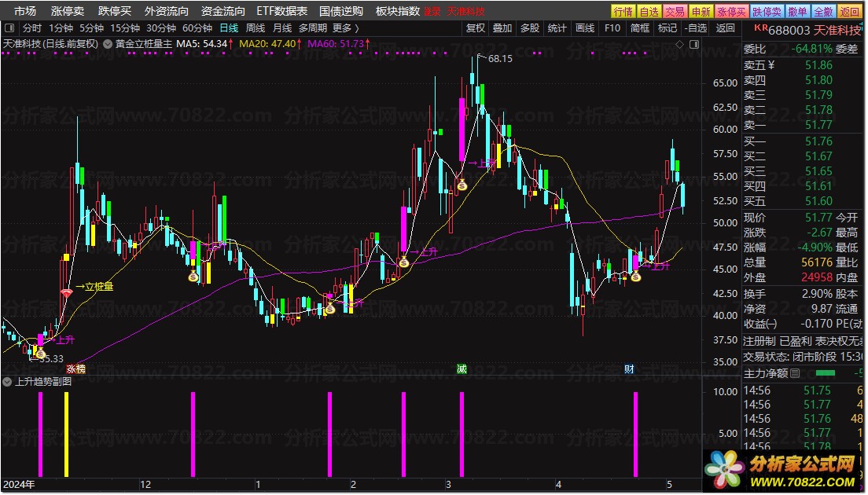Switch to 月线 monthly period
The height and width of the screenshot is (495, 868).
[282, 27]
